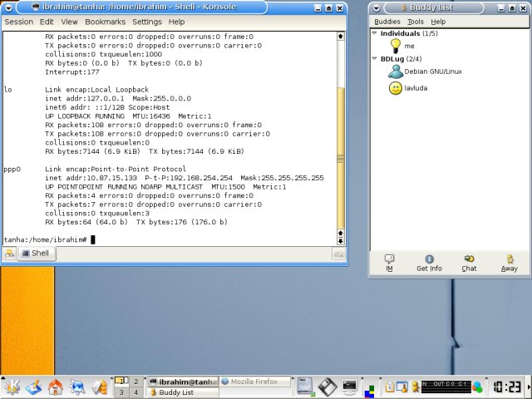Viewport: 532px width, 399px height.
Task: Click the IM icon in Buddy List
Action: pos(389,263)
